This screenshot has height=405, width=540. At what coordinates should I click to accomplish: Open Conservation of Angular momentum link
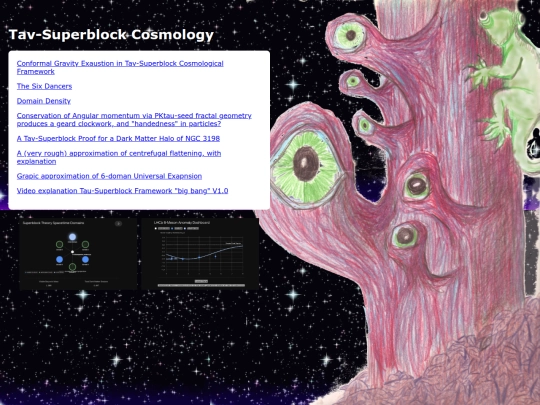134,120
